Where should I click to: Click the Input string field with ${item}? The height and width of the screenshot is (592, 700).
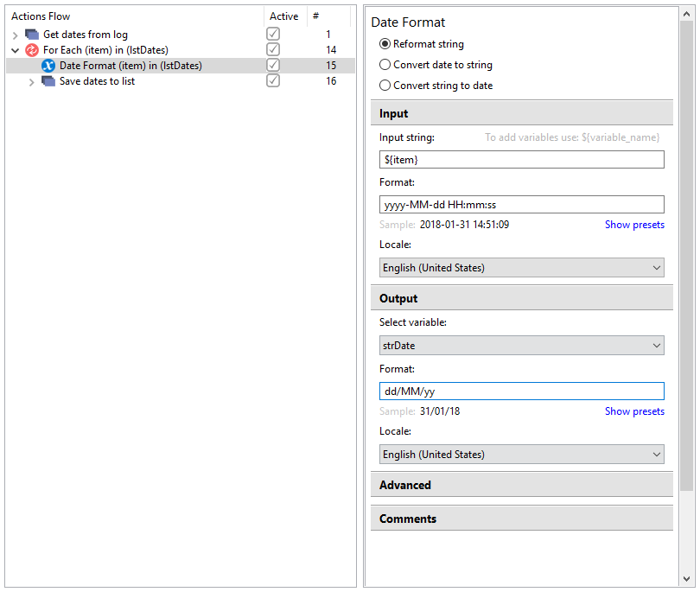[521, 159]
